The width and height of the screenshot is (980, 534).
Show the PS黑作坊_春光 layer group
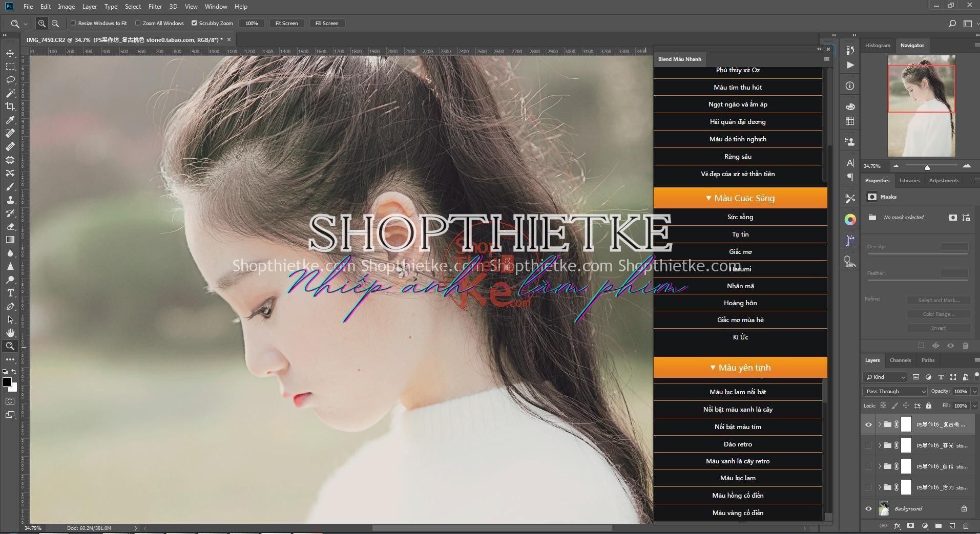[868, 445]
